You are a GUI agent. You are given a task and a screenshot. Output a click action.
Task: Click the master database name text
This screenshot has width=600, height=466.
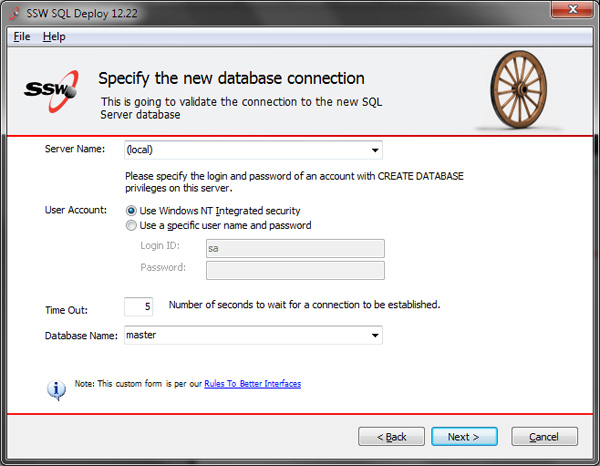click(x=141, y=335)
